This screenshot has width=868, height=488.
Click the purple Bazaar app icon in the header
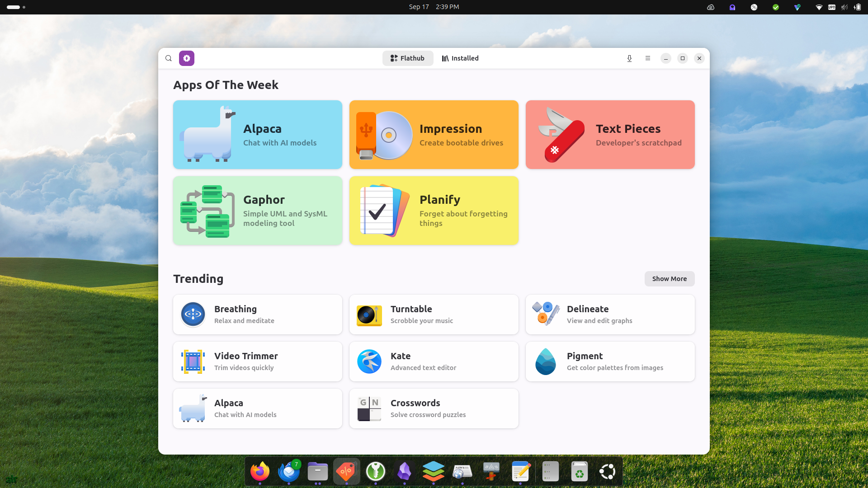coord(187,58)
